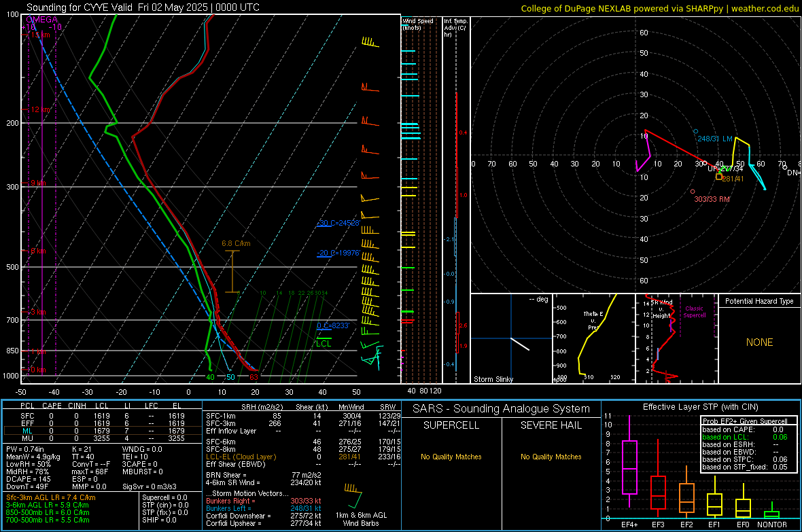Click the green 'based on LCL' row

coord(745,437)
